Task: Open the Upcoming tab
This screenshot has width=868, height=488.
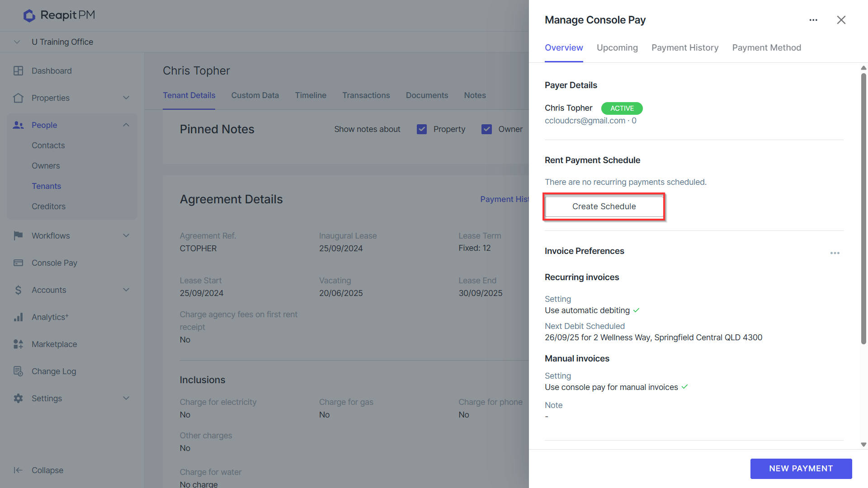Action: (617, 47)
